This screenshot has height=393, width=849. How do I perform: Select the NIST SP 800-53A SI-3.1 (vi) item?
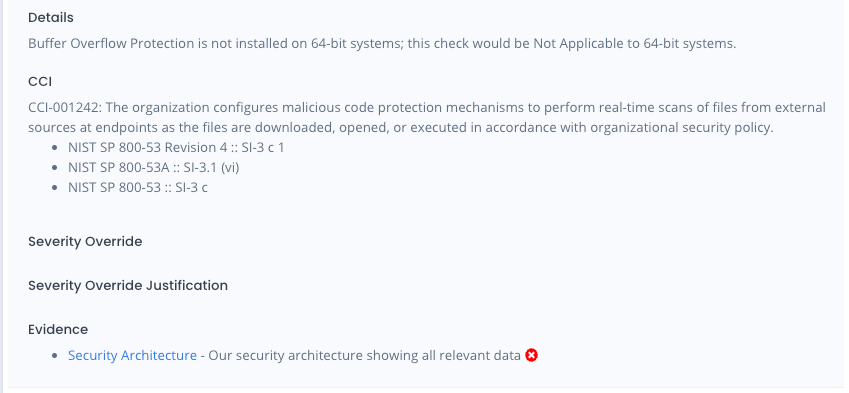pyautogui.click(x=154, y=168)
